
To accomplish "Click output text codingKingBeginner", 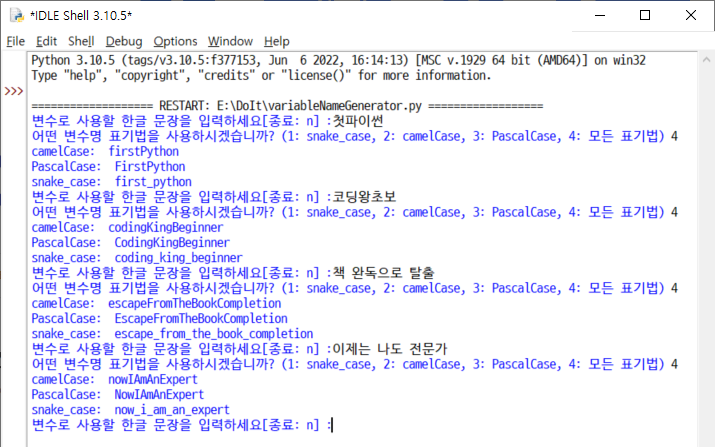I will tap(166, 227).
